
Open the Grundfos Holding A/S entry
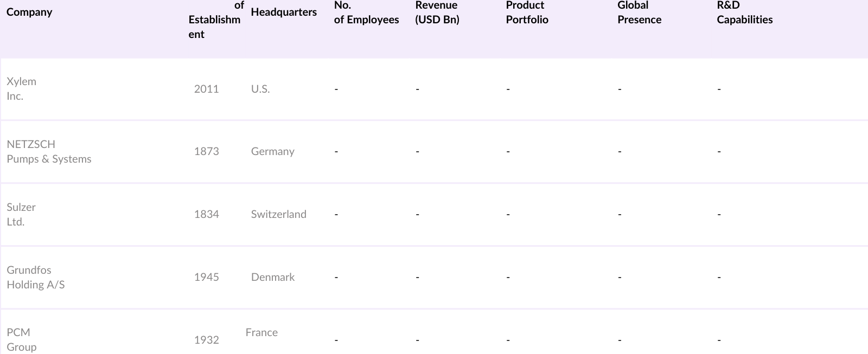tap(35, 278)
